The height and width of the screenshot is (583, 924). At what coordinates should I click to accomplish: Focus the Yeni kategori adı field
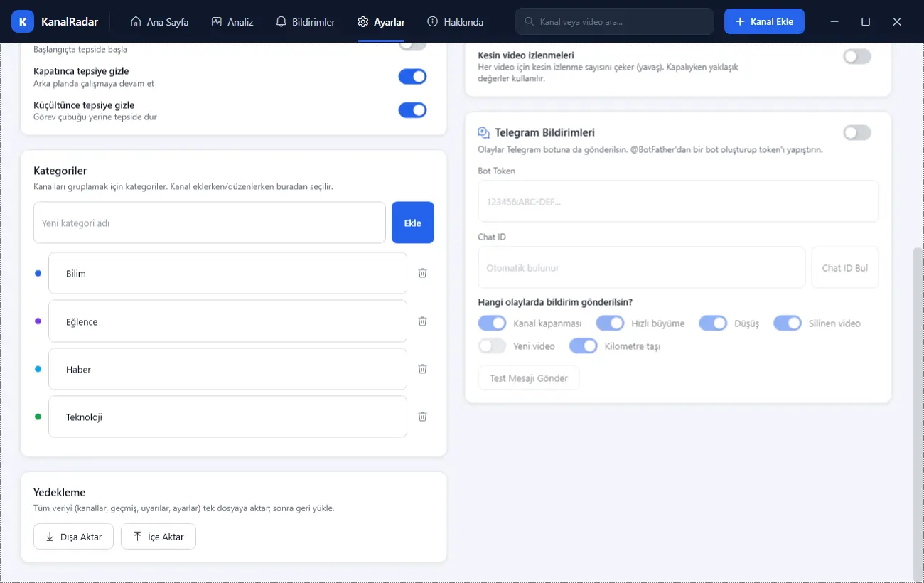pyautogui.click(x=210, y=223)
